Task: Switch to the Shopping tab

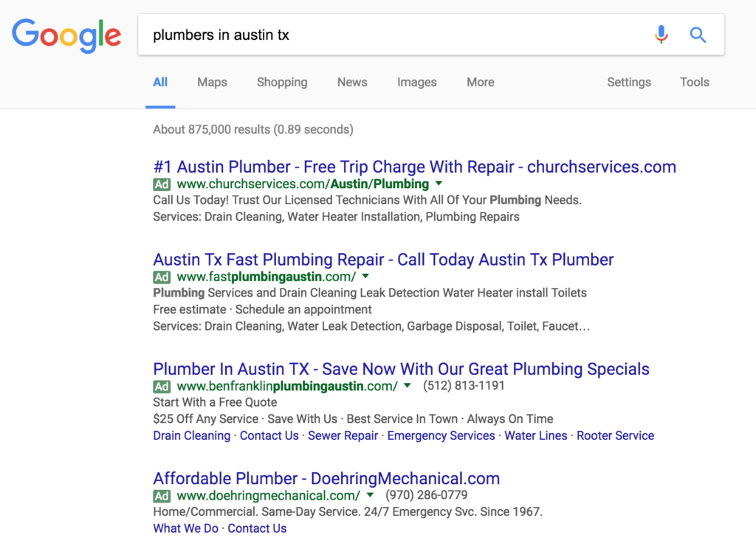Action: [282, 83]
